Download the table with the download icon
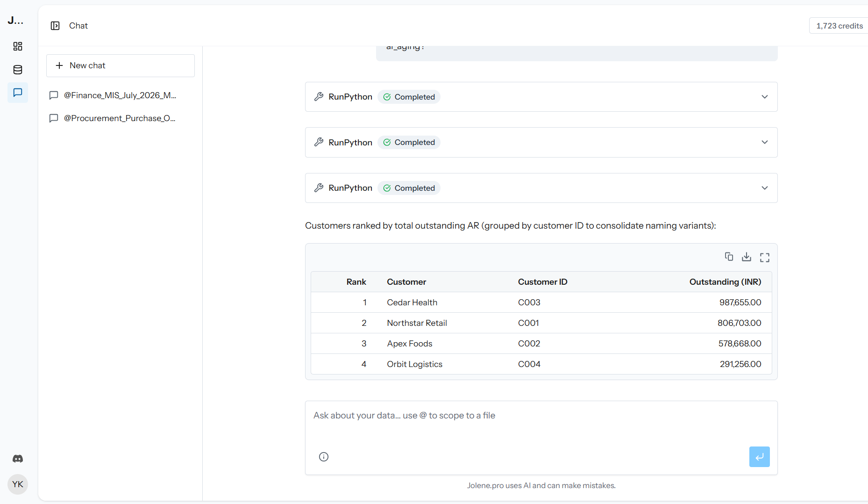This screenshot has height=504, width=868. [x=747, y=257]
